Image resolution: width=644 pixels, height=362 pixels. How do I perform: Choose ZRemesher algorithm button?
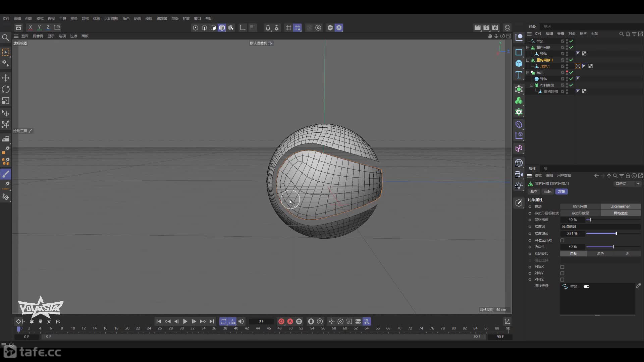point(621,206)
